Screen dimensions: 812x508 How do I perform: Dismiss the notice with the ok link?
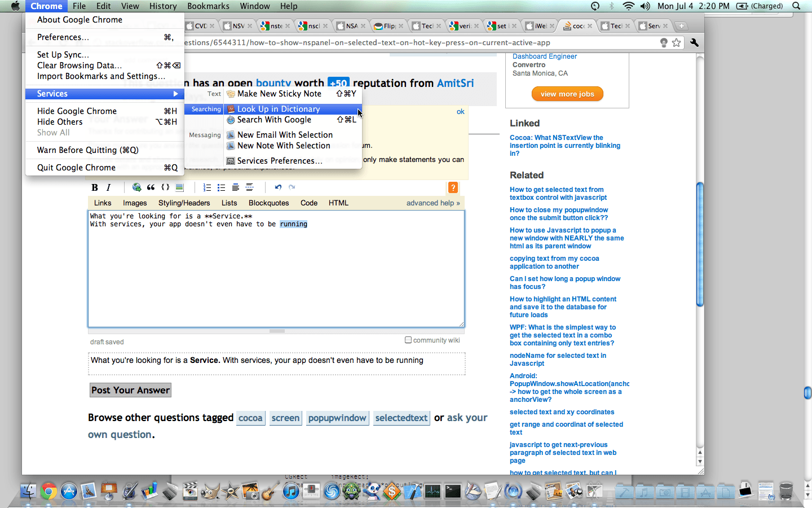461,112
